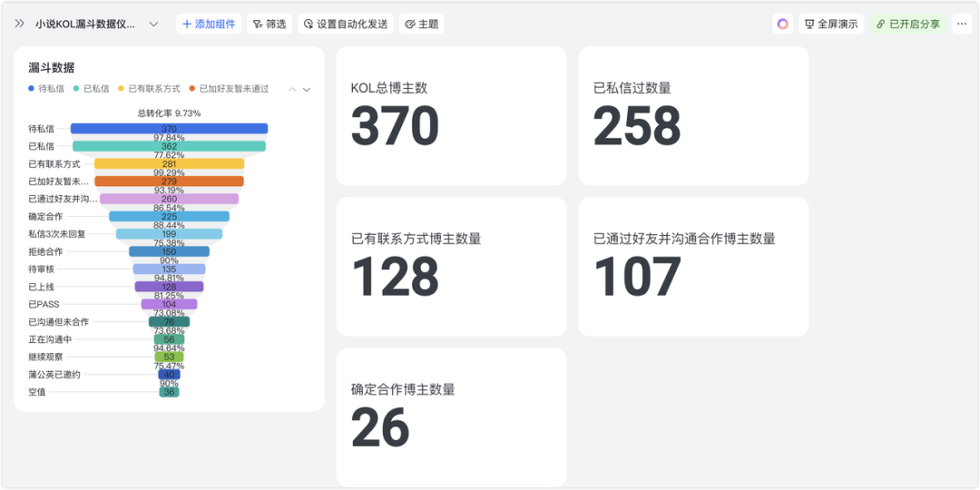The height and width of the screenshot is (490, 980).
Task: Show previous legend page with up arrow
Action: click(292, 89)
